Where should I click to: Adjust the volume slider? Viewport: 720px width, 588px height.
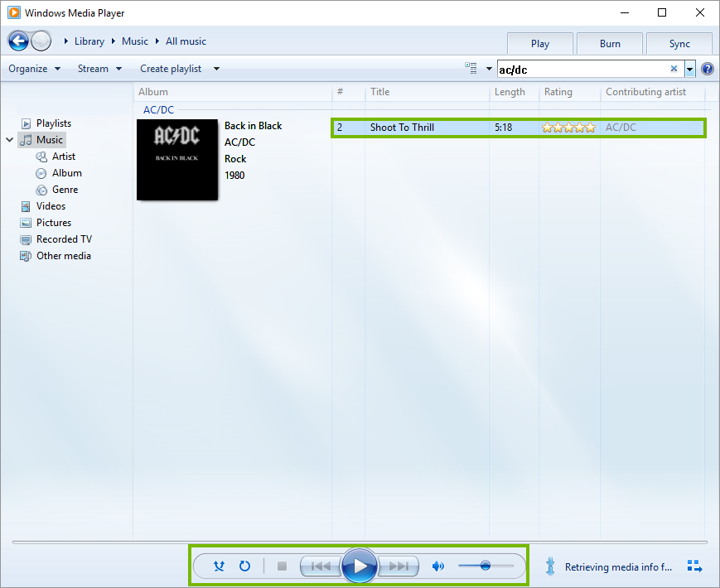(x=485, y=566)
